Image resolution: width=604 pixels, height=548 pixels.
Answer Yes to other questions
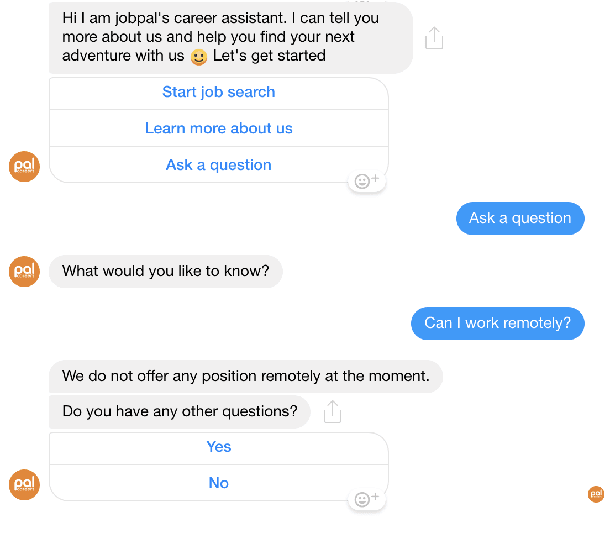[219, 447]
